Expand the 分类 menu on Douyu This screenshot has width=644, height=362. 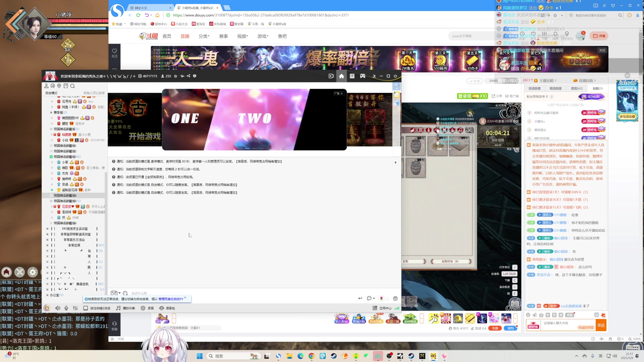204,36
